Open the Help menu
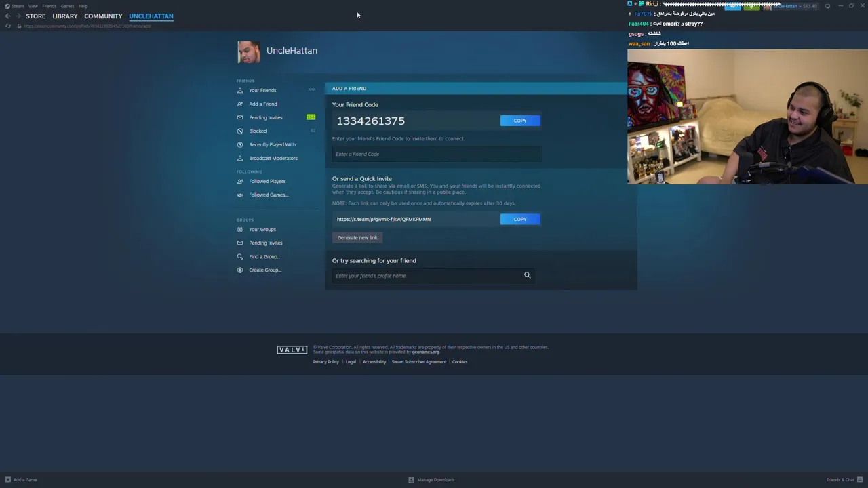The height and width of the screenshot is (488, 868). pyautogui.click(x=83, y=6)
